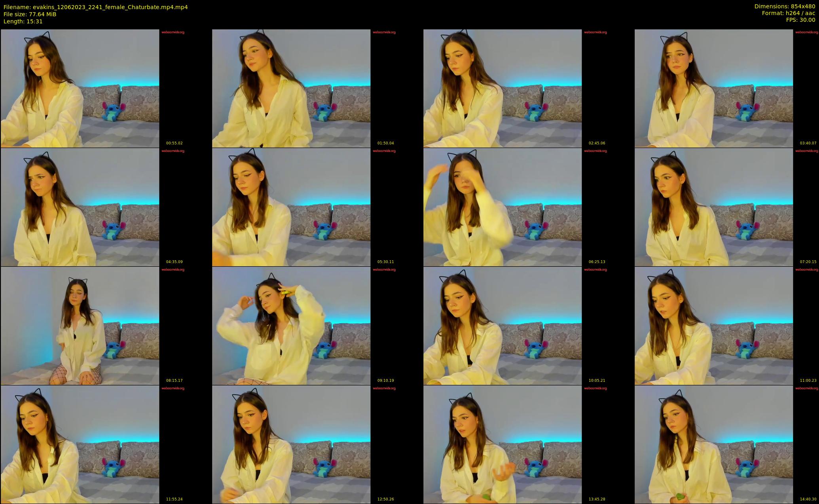Click the timestamp text '06:25.13'
This screenshot has width=819, height=504.
click(597, 262)
